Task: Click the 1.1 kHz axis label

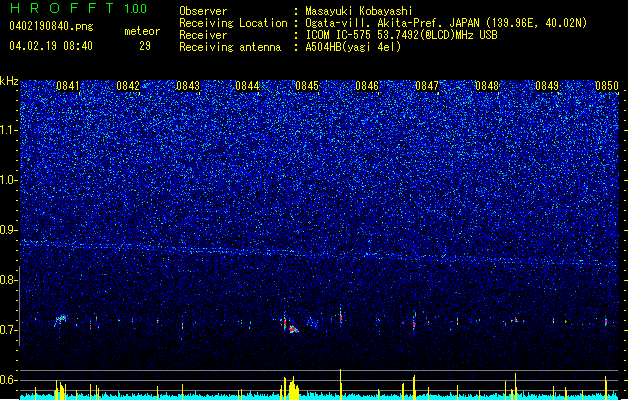Action: tap(8, 130)
